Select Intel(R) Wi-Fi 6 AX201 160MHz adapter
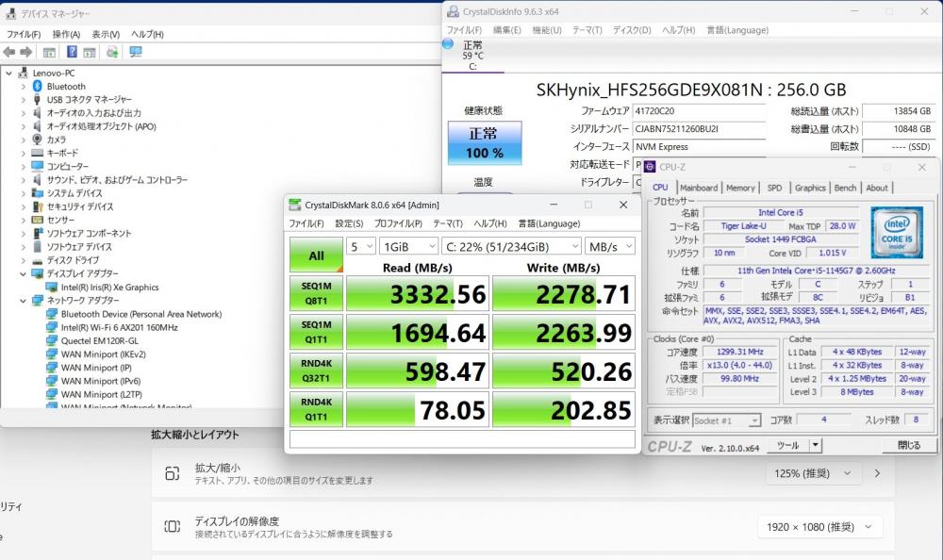The width and height of the screenshot is (943, 560). [119, 327]
